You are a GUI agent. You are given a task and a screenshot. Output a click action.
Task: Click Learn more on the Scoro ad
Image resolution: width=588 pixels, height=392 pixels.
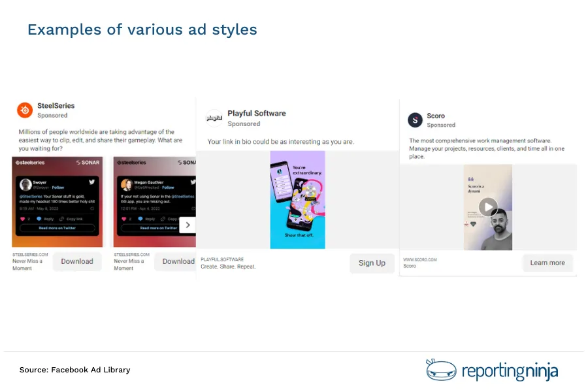(x=547, y=263)
